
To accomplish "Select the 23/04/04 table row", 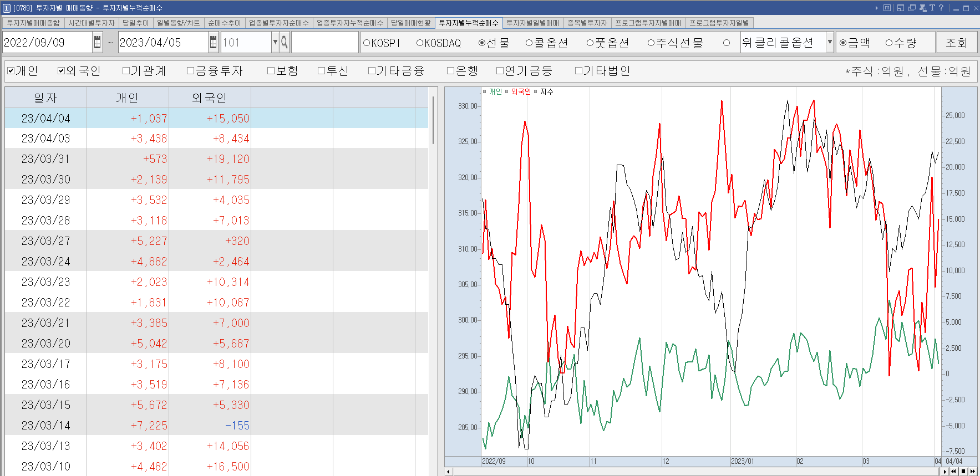I will click(x=216, y=118).
